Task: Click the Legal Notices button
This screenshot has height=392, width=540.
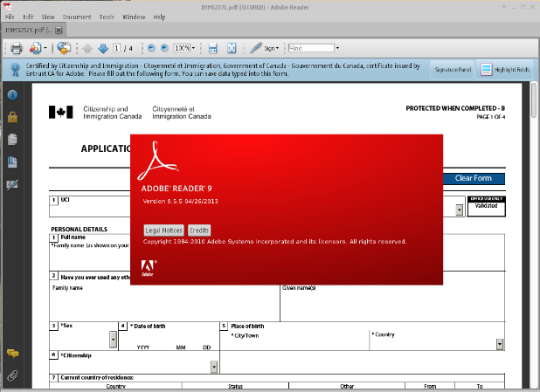Action: coord(163,230)
